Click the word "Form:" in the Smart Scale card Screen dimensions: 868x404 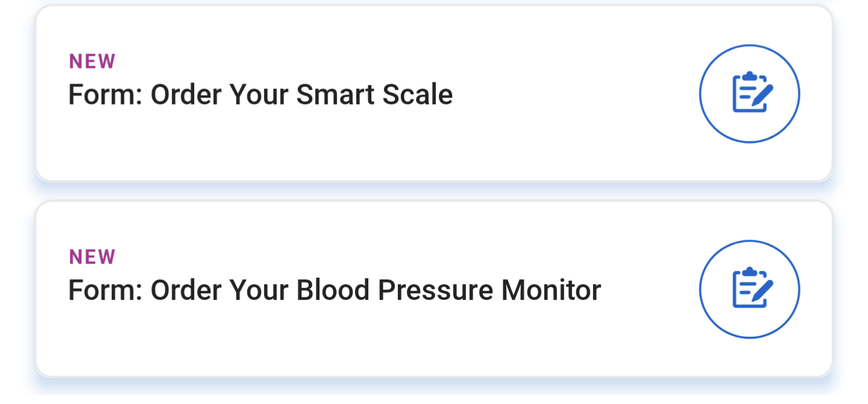pos(104,95)
